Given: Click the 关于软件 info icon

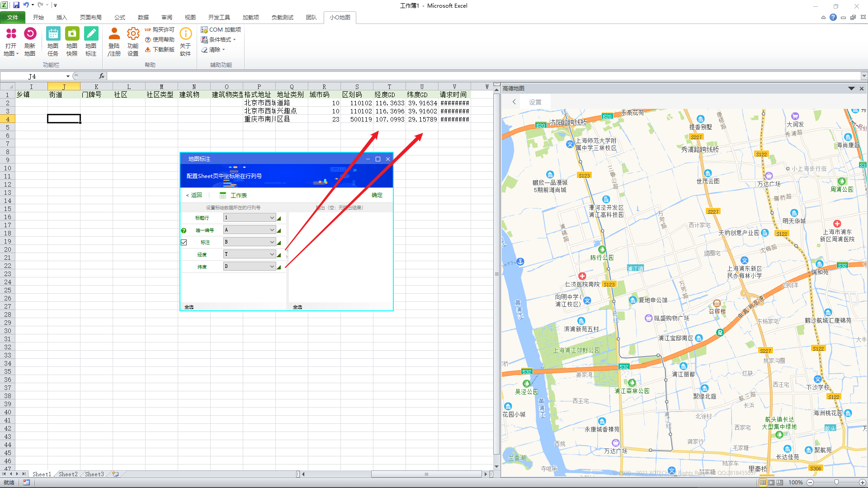Looking at the screenshot, I should point(185,34).
